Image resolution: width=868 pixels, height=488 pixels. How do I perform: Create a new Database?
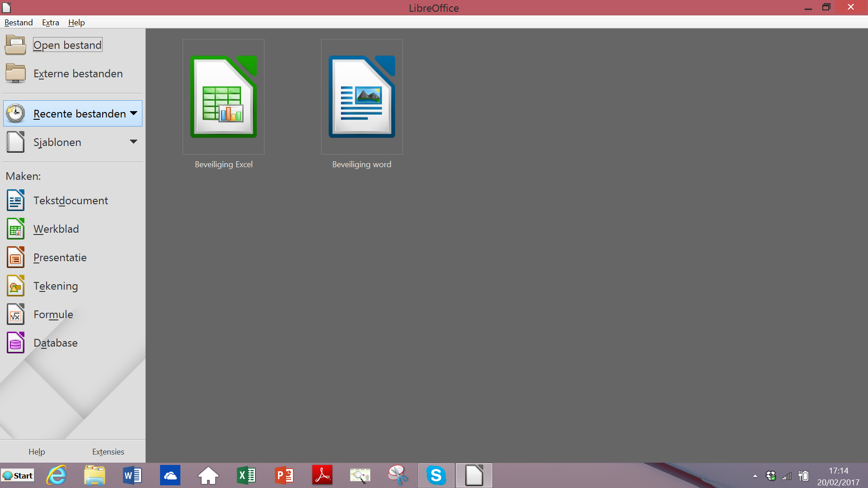pyautogui.click(x=56, y=343)
